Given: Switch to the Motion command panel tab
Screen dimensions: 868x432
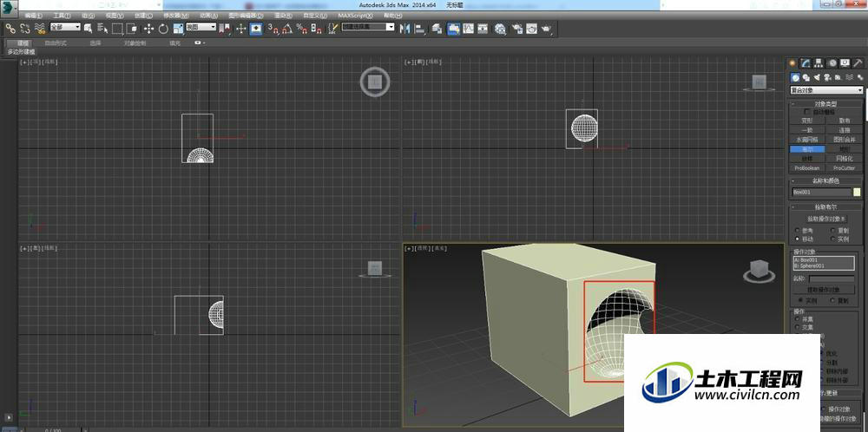Looking at the screenshot, I should click(x=832, y=63).
